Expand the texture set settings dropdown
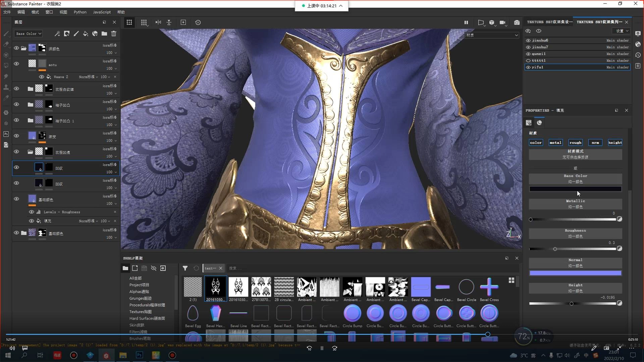644x362 pixels. (622, 31)
